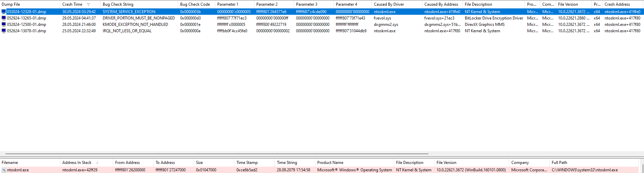Click DRIVER_PORTION_MUST_BE_NONPAGED cell

tap(139, 18)
